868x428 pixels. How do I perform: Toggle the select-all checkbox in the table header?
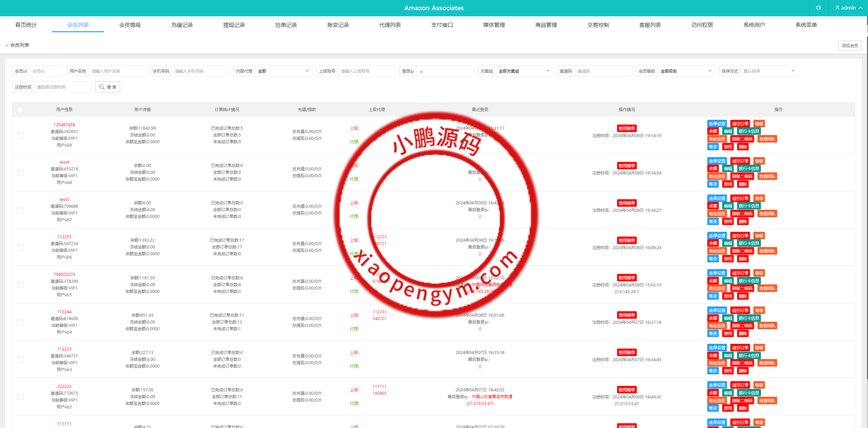pos(20,110)
